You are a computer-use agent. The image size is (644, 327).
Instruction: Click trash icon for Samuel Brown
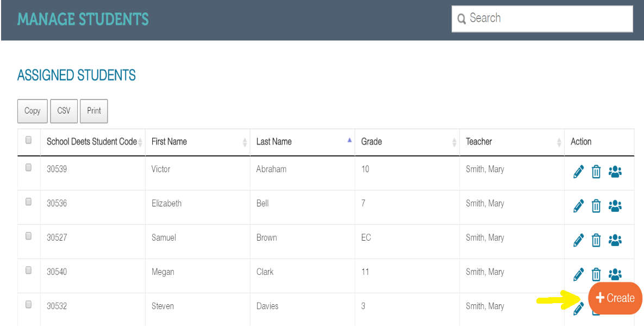596,240
